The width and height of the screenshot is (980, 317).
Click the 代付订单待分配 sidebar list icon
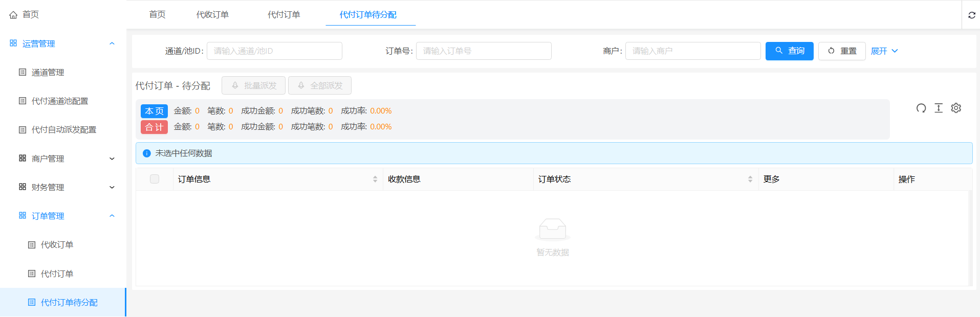coord(32,302)
